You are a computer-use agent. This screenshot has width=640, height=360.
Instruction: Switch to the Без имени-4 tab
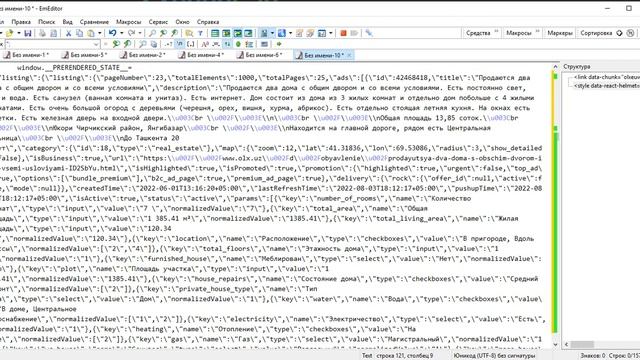pos(202,55)
